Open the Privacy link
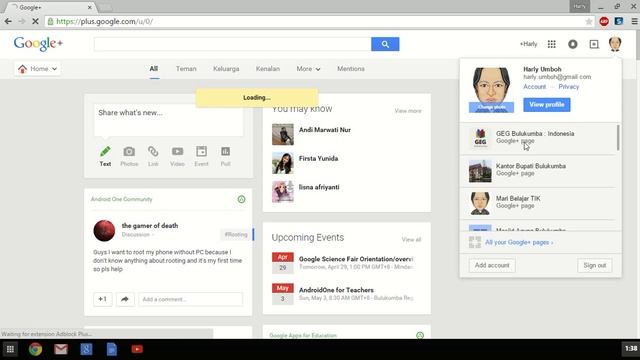This screenshot has height=360, width=640. click(x=569, y=87)
